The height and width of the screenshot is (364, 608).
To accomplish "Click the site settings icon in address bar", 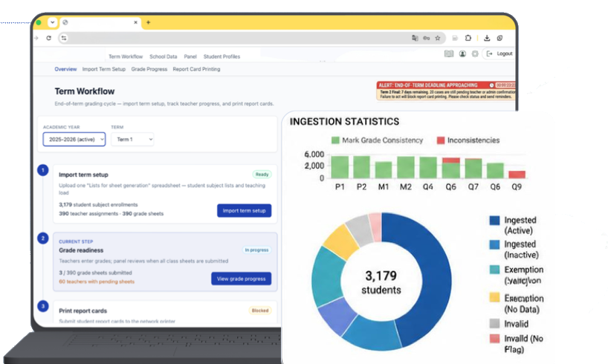I will (64, 38).
